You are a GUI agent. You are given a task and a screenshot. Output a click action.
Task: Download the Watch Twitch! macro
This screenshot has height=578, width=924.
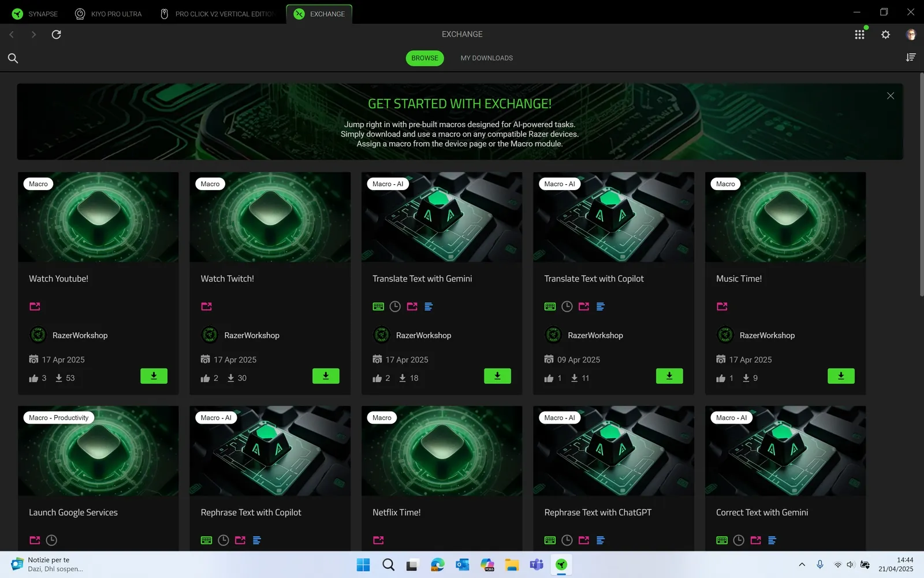click(326, 376)
